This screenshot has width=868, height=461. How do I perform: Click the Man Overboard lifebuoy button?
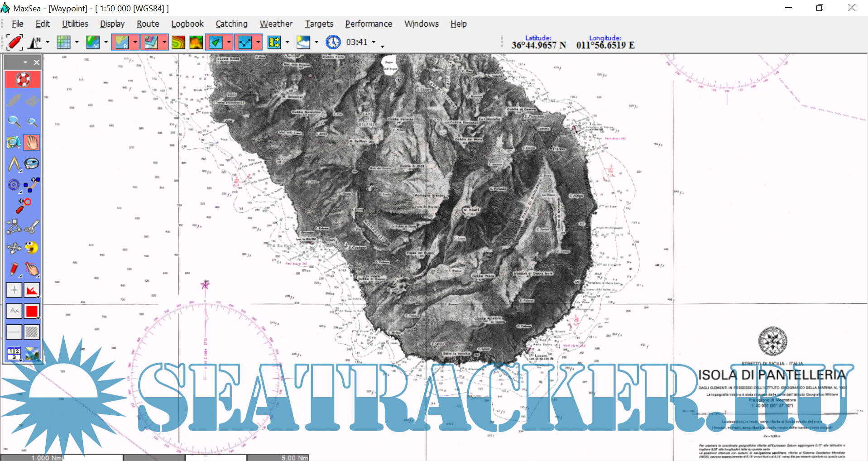(22, 80)
